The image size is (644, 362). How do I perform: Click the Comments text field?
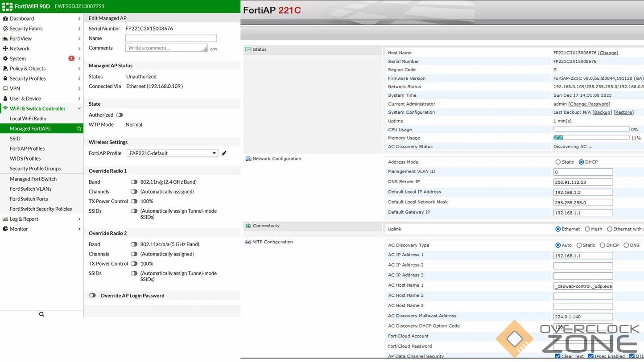pos(167,48)
